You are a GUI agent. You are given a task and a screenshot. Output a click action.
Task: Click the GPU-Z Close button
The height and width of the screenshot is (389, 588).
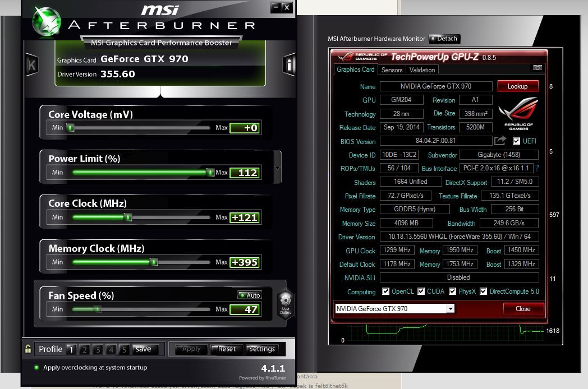point(523,308)
